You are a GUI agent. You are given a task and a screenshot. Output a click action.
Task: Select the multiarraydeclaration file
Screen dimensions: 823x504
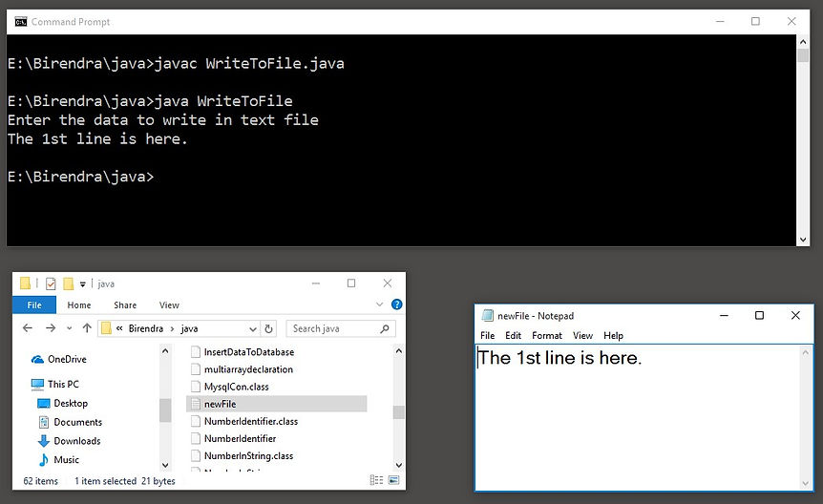pos(248,369)
